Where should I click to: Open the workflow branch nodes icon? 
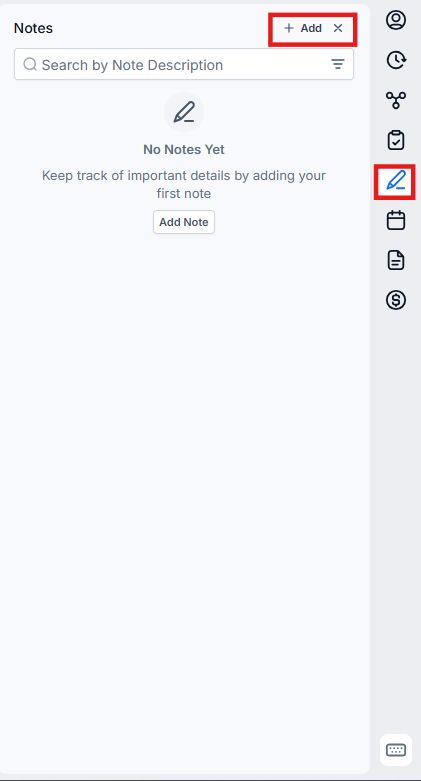point(396,100)
